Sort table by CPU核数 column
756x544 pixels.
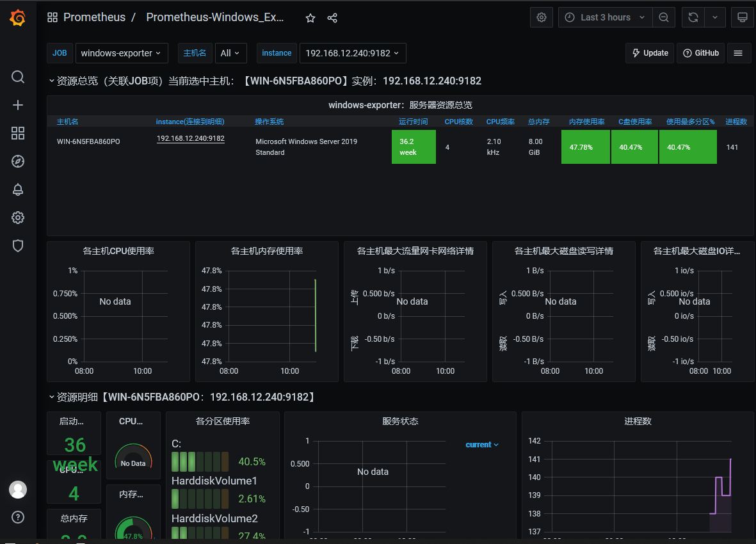coord(458,122)
